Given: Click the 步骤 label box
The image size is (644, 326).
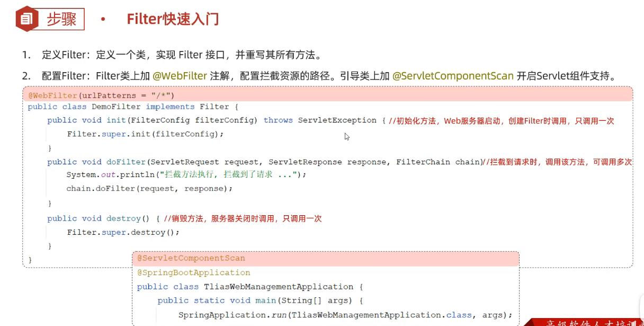Looking at the screenshot, I should point(61,20).
